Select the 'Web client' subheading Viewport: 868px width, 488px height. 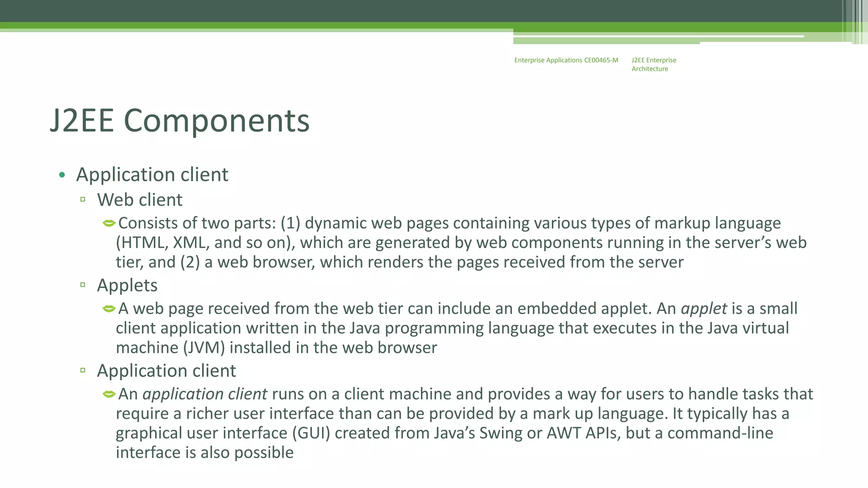pos(139,200)
